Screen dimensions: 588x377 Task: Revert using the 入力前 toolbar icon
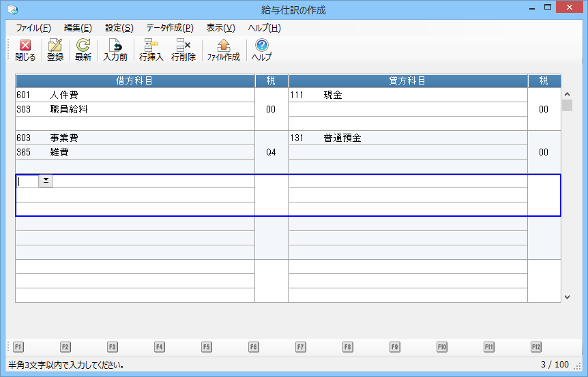115,50
